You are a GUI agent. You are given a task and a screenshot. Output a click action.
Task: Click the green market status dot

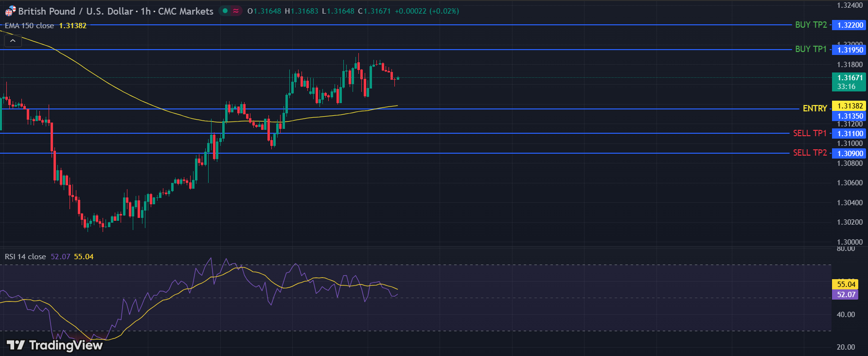coord(225,11)
